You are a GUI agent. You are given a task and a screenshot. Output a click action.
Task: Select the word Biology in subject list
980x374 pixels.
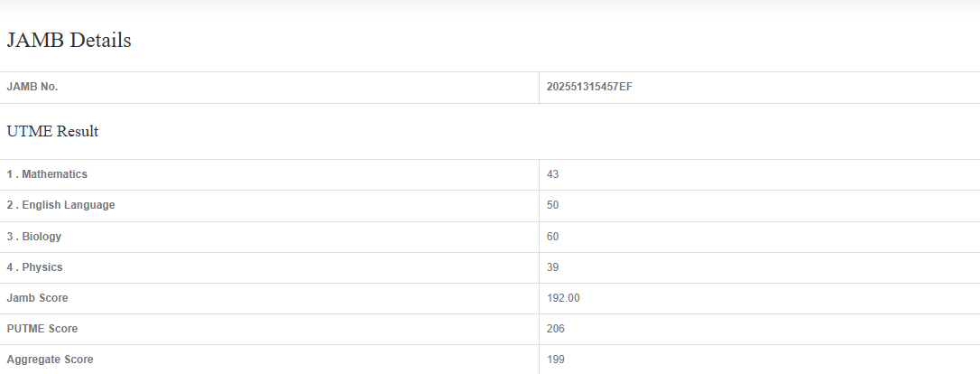tap(42, 237)
